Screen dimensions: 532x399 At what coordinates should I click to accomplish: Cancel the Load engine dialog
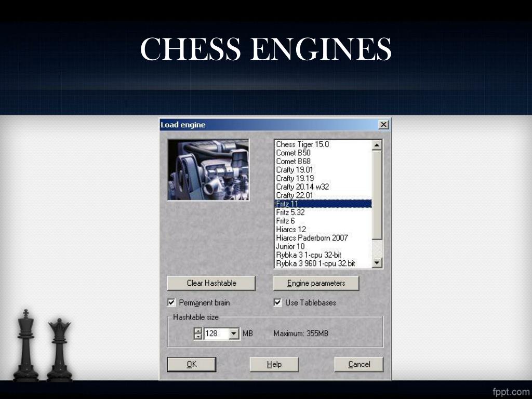359,364
